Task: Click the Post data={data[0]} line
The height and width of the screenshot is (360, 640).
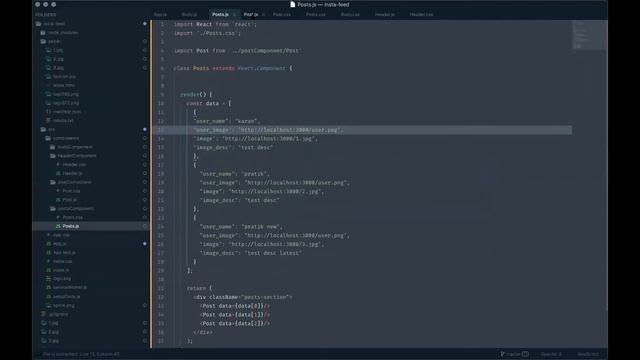Action: pos(235,306)
